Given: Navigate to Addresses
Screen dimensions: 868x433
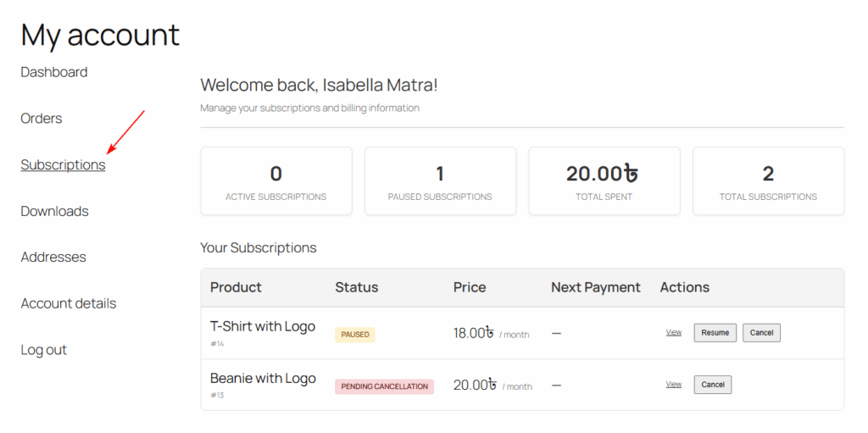Looking at the screenshot, I should pos(53,257).
